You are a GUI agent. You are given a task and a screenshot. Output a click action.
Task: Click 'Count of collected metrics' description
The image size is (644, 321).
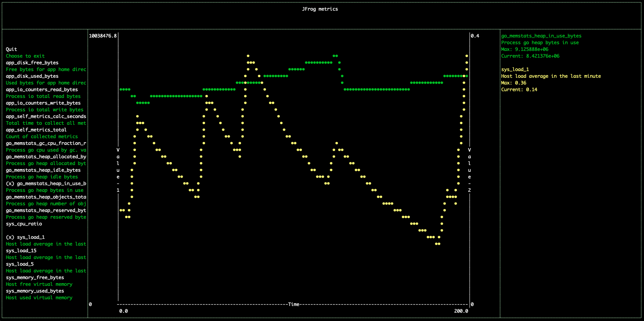pos(42,137)
